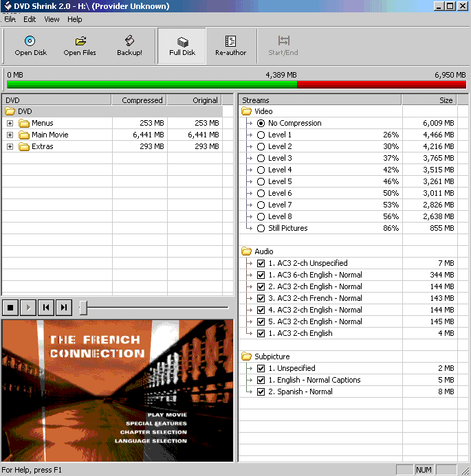Viewport: 471px width, 476px height.
Task: Open the View menu
Action: click(52, 19)
